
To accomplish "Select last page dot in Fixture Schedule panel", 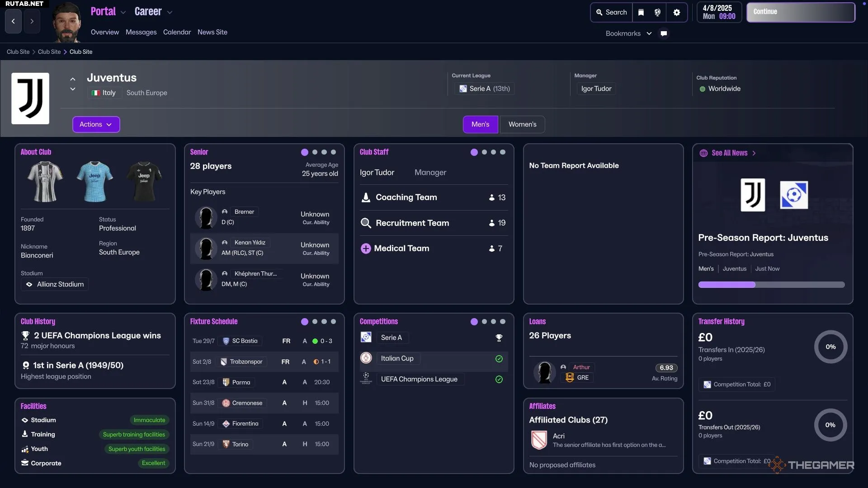I will [x=333, y=322].
